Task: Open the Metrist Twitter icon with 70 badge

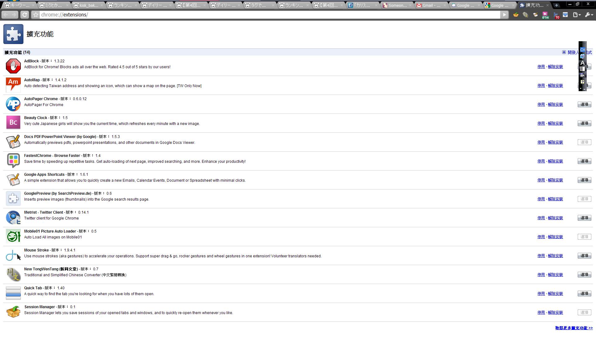Action: 556,15
